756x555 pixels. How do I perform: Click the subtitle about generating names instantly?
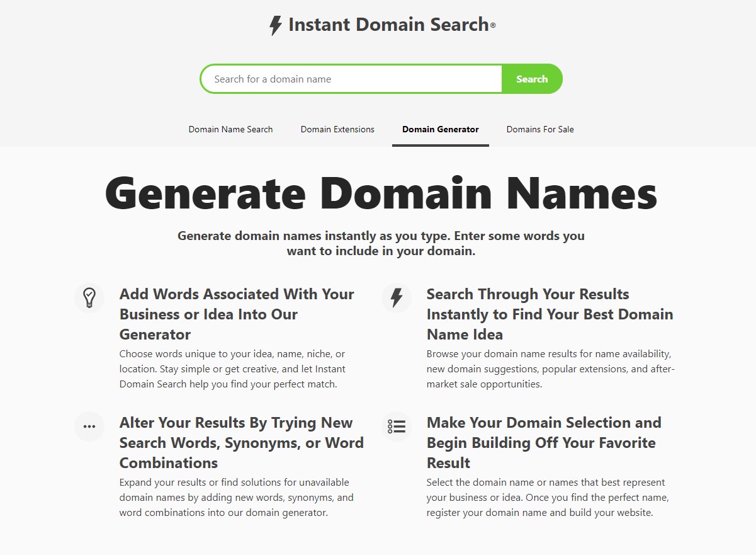[x=381, y=243]
